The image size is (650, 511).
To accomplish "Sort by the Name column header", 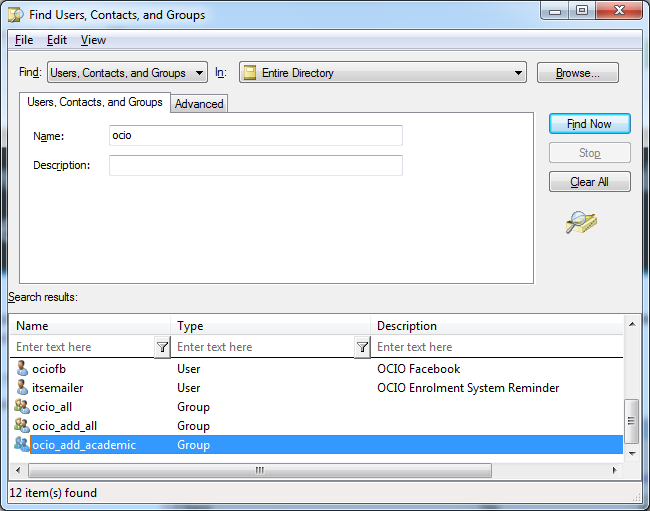I will click(x=90, y=326).
